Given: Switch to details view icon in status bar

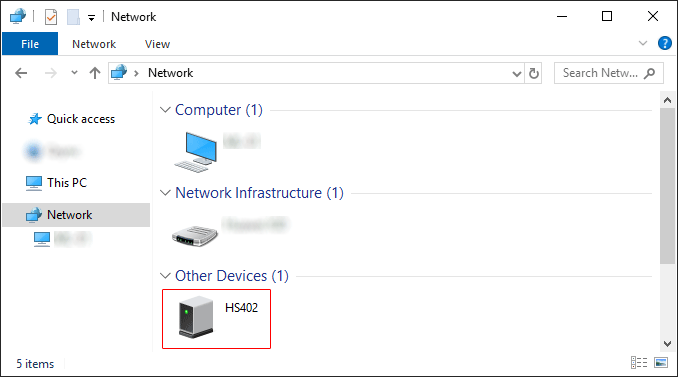Looking at the screenshot, I should pos(639,362).
